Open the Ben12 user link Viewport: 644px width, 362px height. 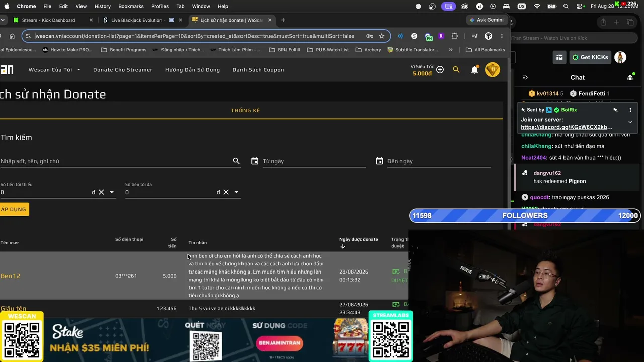(10, 276)
